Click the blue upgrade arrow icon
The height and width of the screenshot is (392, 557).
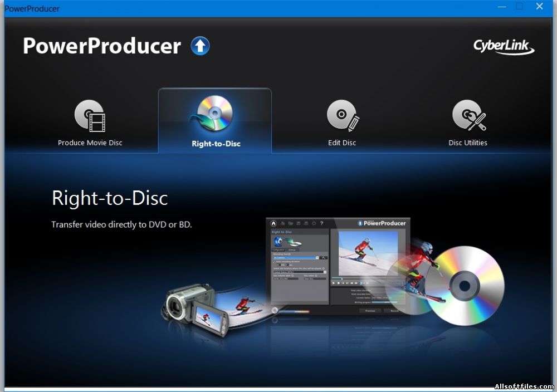[201, 46]
